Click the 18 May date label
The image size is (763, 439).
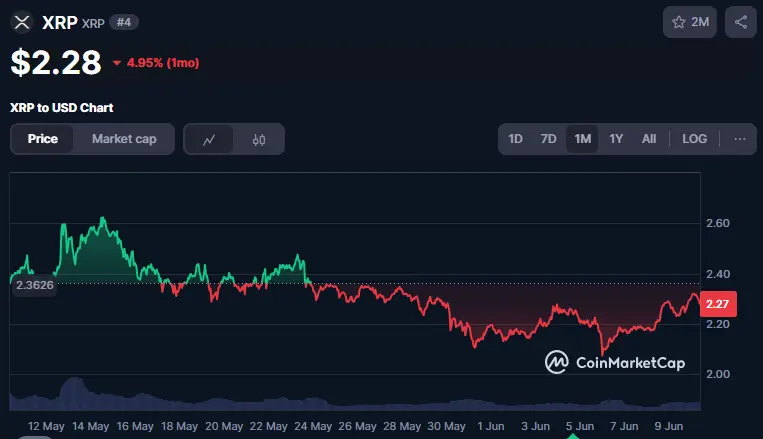(180, 426)
